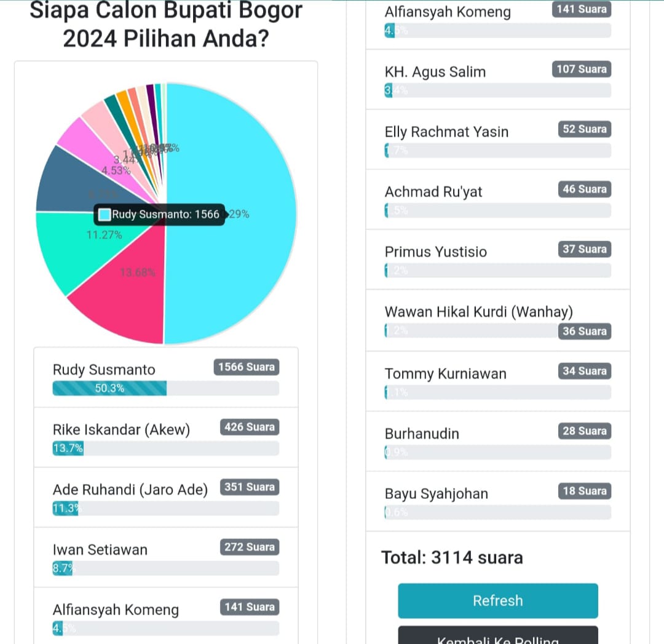Click the KH. Agus Salim entry
Viewport: 664px width, 644px height.
(497, 79)
